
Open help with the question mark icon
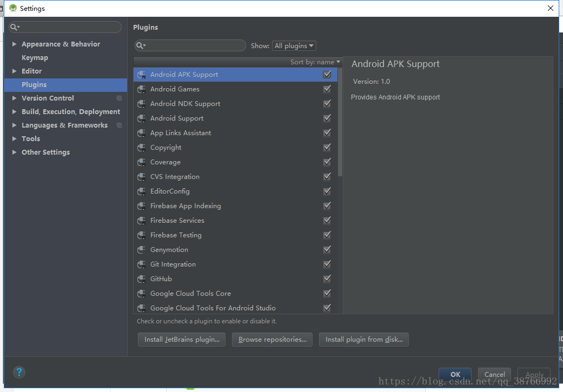[x=19, y=372]
